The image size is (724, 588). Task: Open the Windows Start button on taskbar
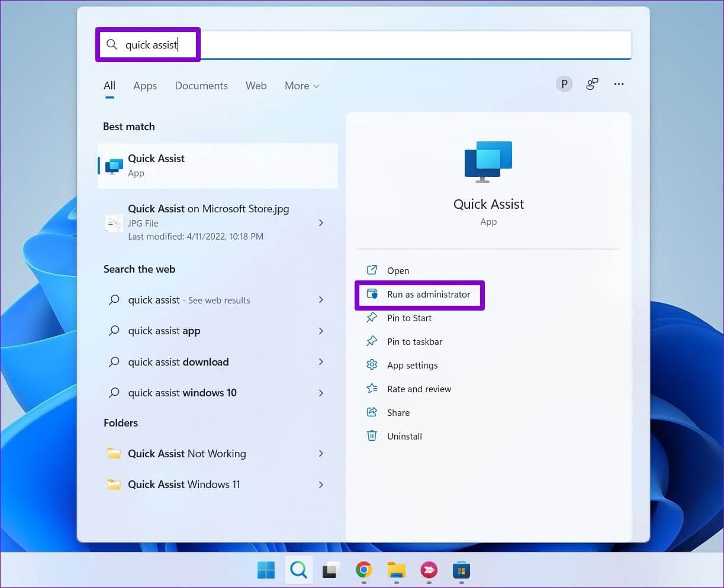266,570
